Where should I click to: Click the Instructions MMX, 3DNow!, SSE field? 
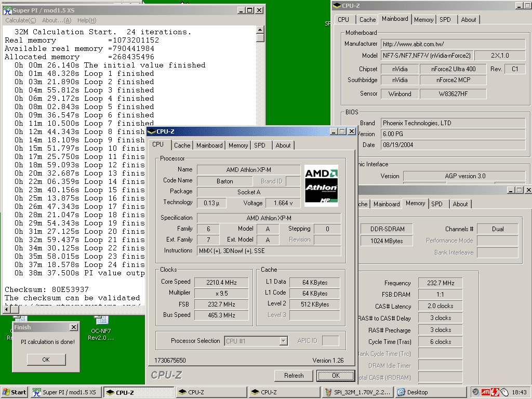[x=269, y=251]
